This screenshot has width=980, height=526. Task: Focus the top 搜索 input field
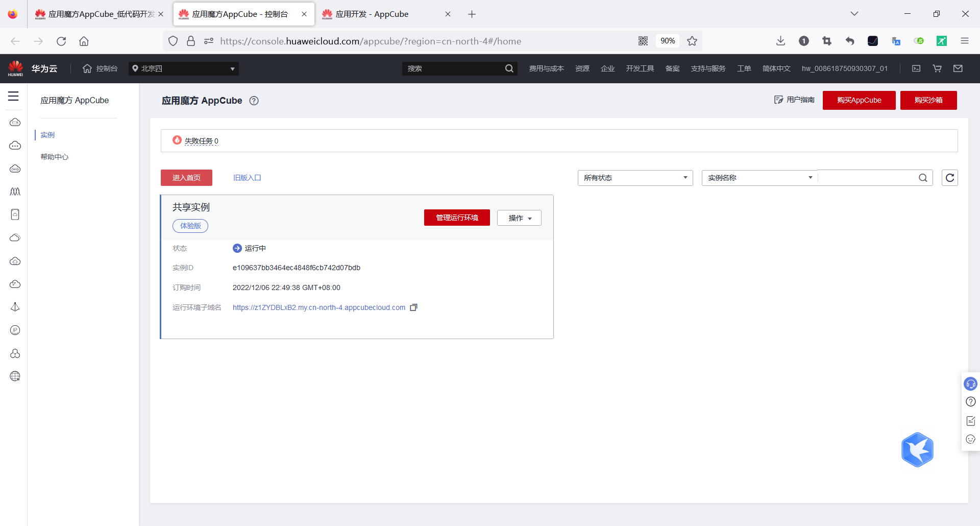pyautogui.click(x=453, y=68)
